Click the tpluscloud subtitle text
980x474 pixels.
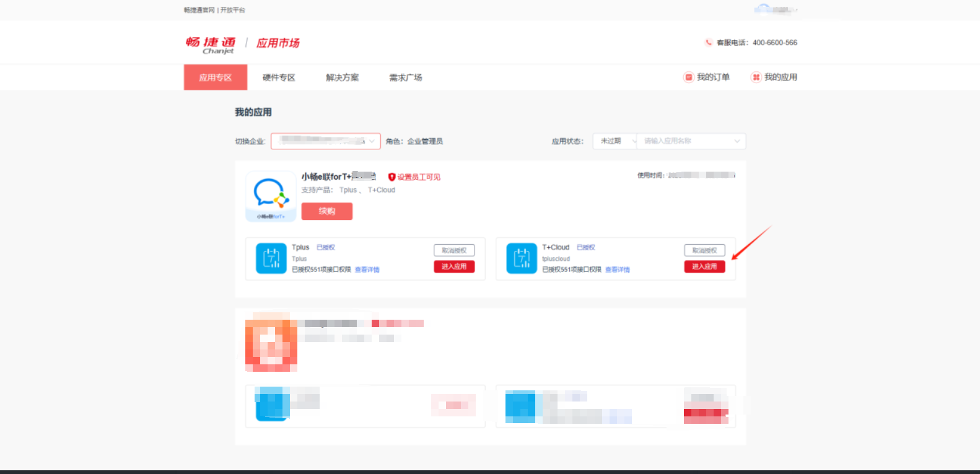point(556,259)
